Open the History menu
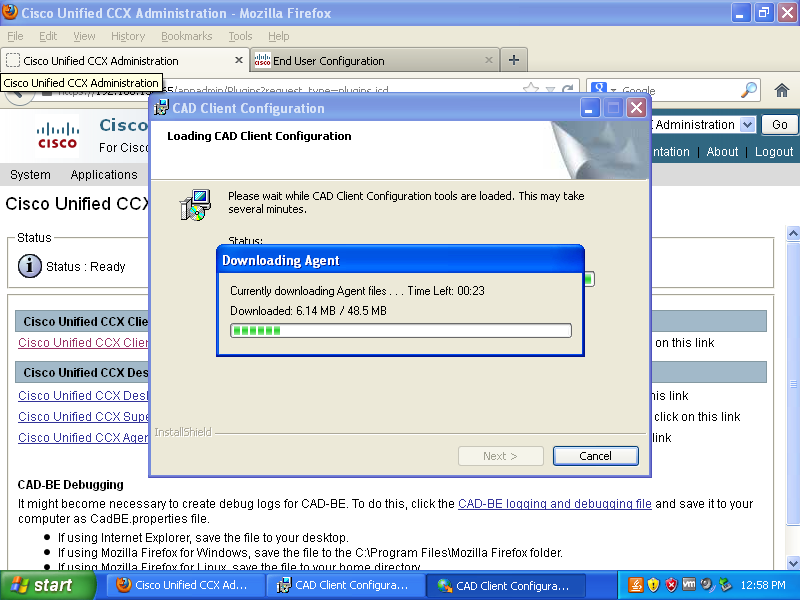The width and height of the screenshot is (800, 600). click(128, 36)
